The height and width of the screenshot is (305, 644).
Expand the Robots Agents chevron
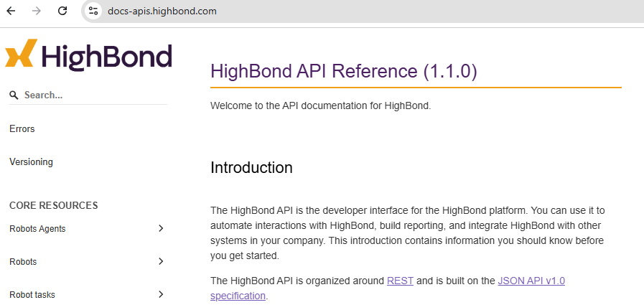(x=161, y=228)
